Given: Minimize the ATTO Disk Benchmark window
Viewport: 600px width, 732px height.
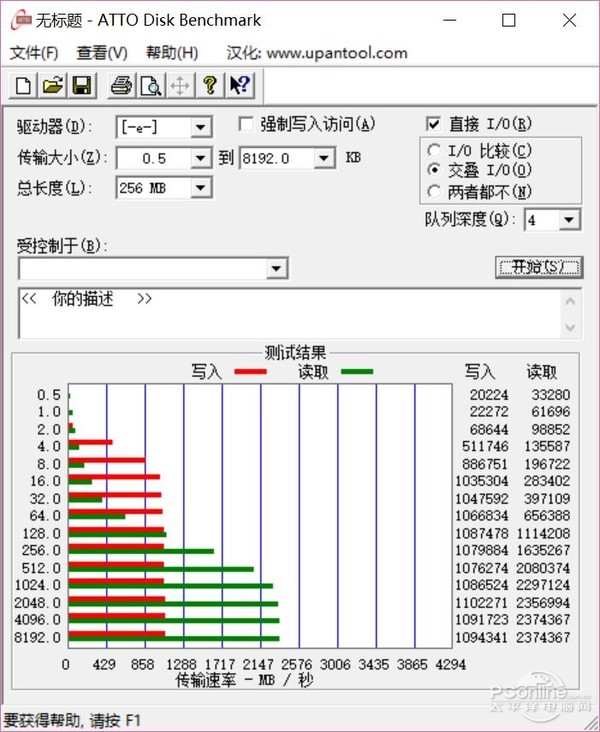Looking at the screenshot, I should pos(449,20).
